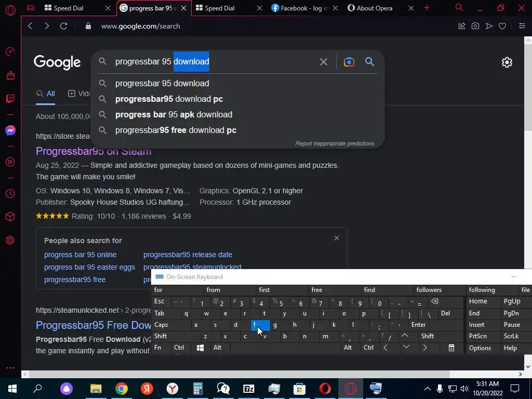
Task: Search by image with Google Lens icon
Action: (349, 62)
